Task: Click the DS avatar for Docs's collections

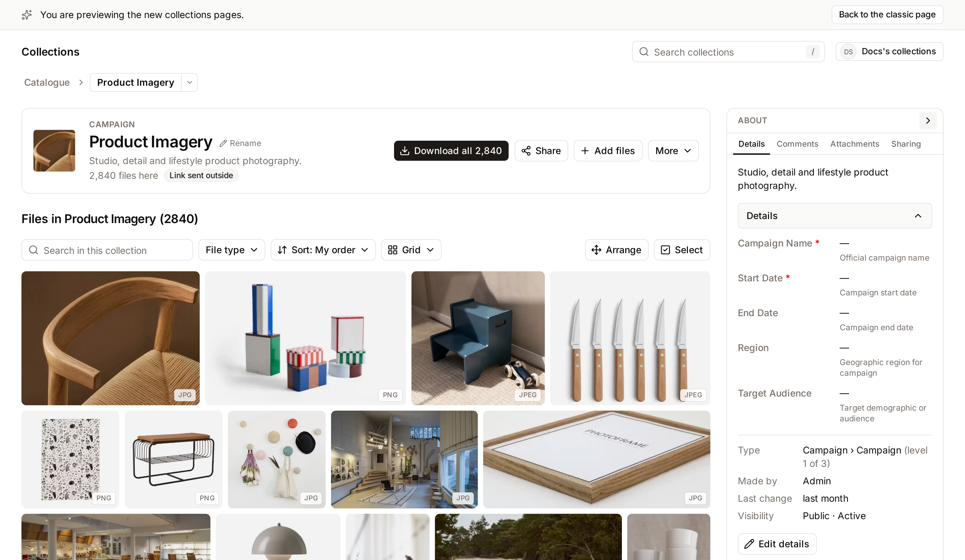Action: pyautogui.click(x=848, y=52)
